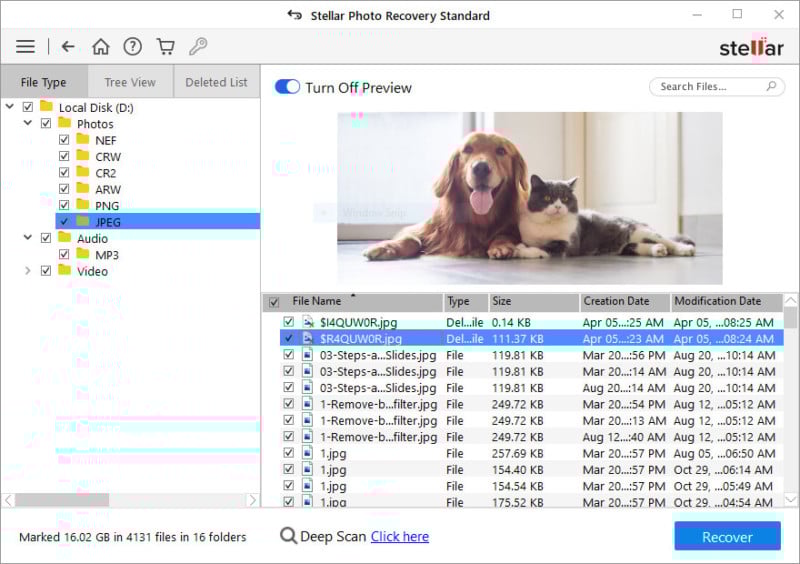Go to the home icon

pos(100,47)
